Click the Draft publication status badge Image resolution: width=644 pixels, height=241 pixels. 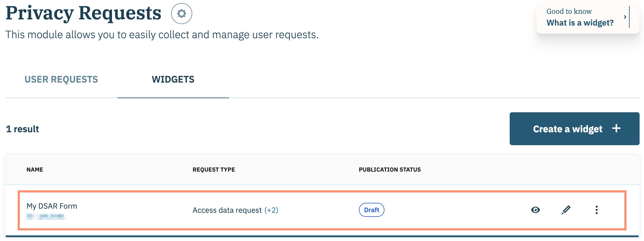coord(372,210)
